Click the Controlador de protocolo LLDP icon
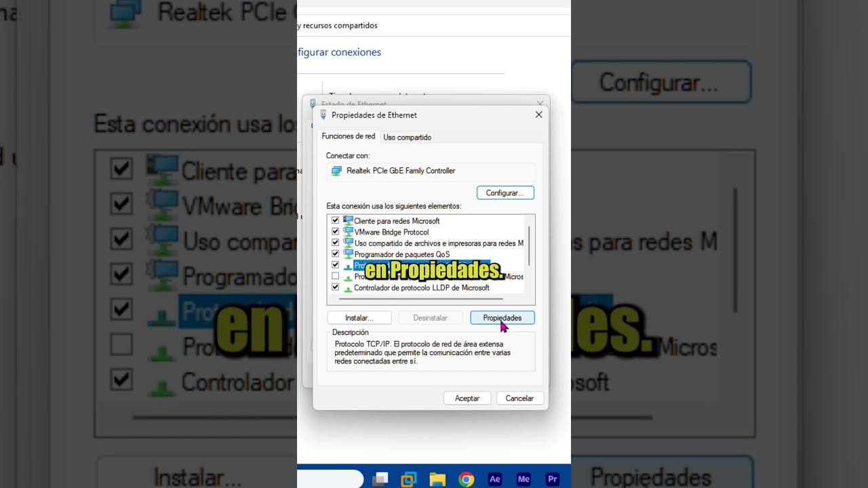The height and width of the screenshot is (488, 868). click(349, 288)
